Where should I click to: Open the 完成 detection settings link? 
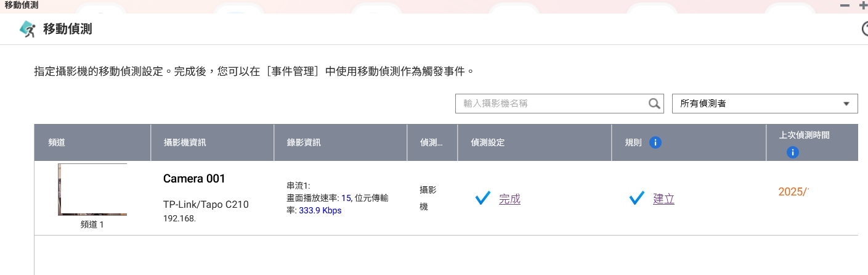pyautogui.click(x=509, y=199)
